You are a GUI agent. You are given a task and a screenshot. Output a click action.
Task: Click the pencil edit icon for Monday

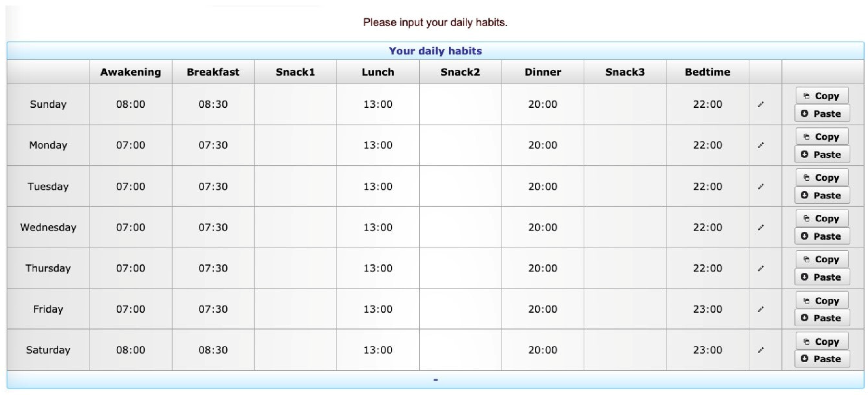(760, 145)
